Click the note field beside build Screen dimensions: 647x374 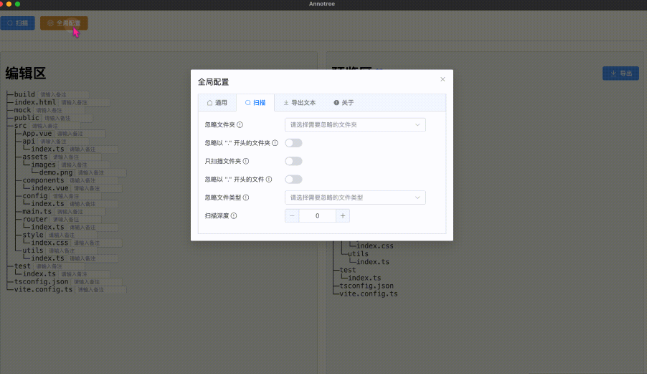pos(63,95)
